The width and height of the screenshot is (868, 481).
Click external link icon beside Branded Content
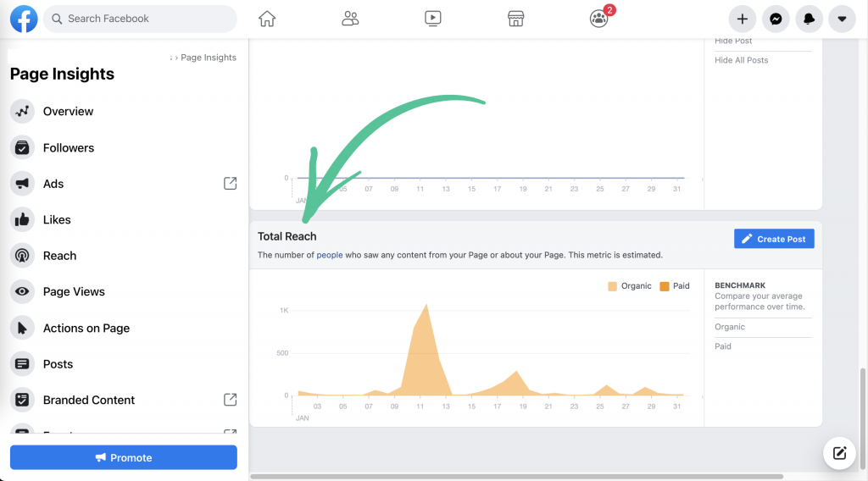pyautogui.click(x=231, y=400)
